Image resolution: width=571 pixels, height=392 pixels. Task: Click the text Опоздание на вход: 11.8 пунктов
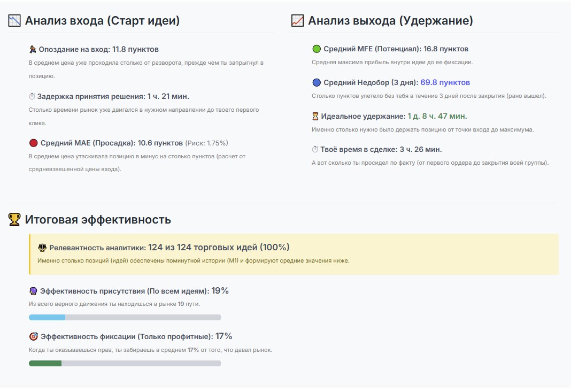coord(99,49)
